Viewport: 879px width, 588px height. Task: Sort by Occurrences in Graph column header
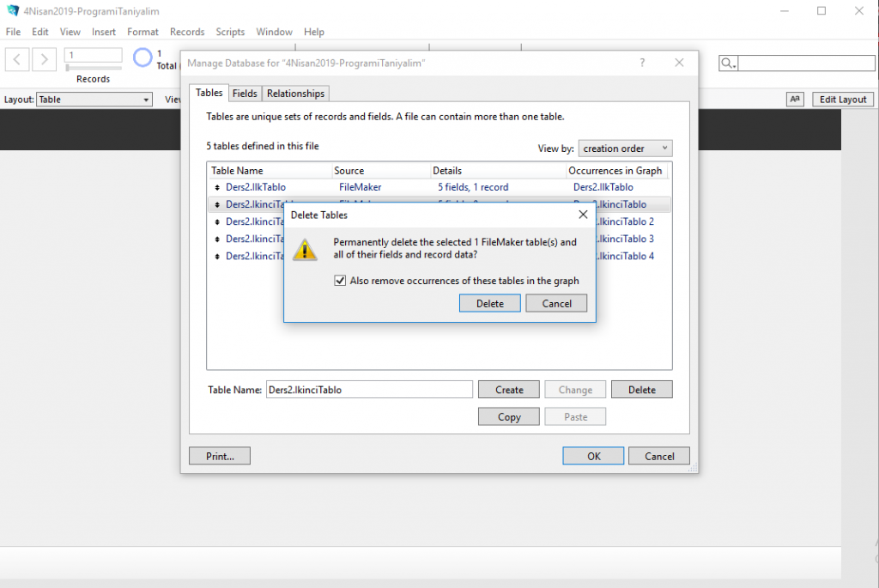point(616,171)
